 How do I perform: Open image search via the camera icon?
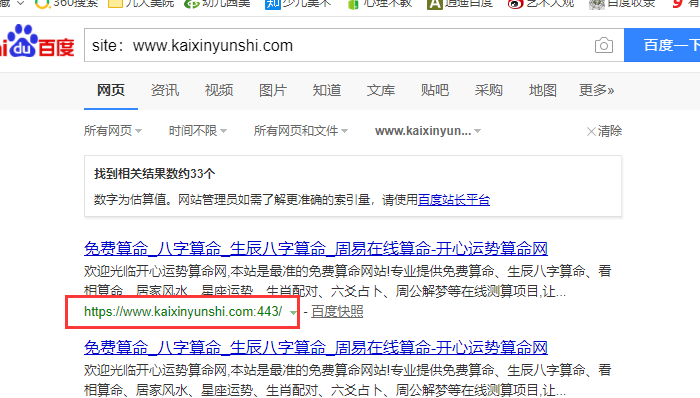pos(604,45)
